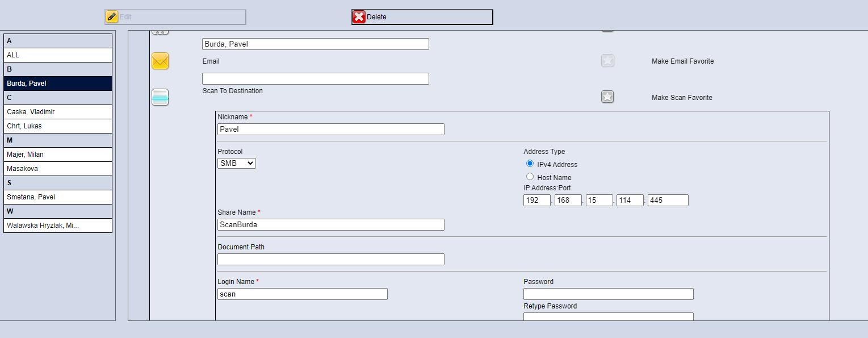
Task: Click the Make Scan Favorite star
Action: click(x=607, y=97)
